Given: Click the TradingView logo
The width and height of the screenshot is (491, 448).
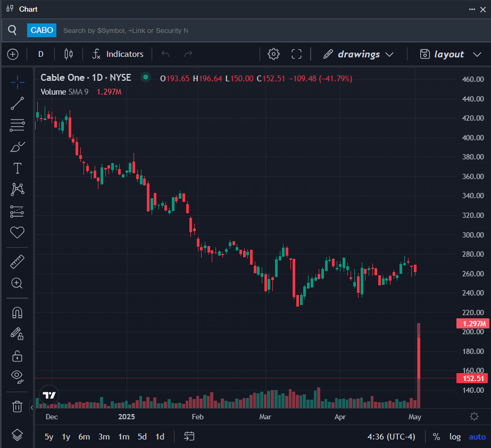Looking at the screenshot, I should click(49, 395).
